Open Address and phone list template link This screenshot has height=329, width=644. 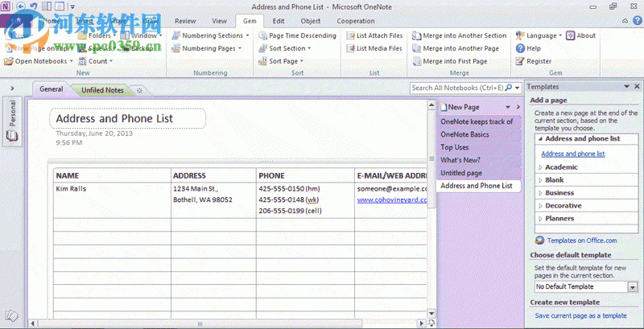[x=573, y=154]
